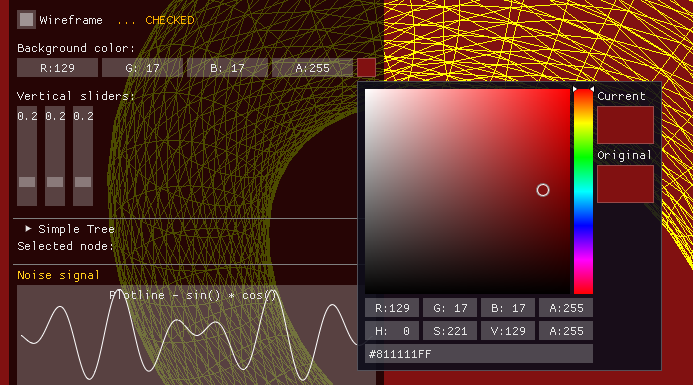The height and width of the screenshot is (385, 693).
Task: Click the background color preview swatch
Action: (x=366, y=68)
